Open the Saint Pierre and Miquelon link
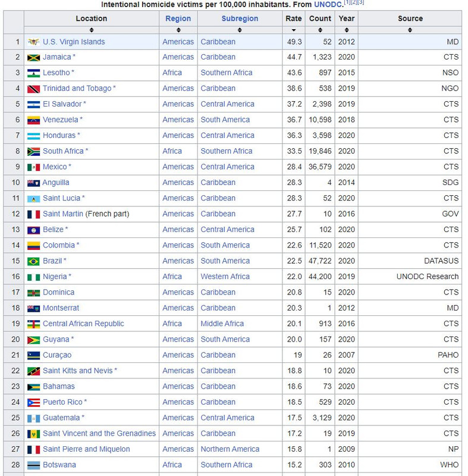Image resolution: width=468 pixels, height=476 pixels. click(86, 449)
